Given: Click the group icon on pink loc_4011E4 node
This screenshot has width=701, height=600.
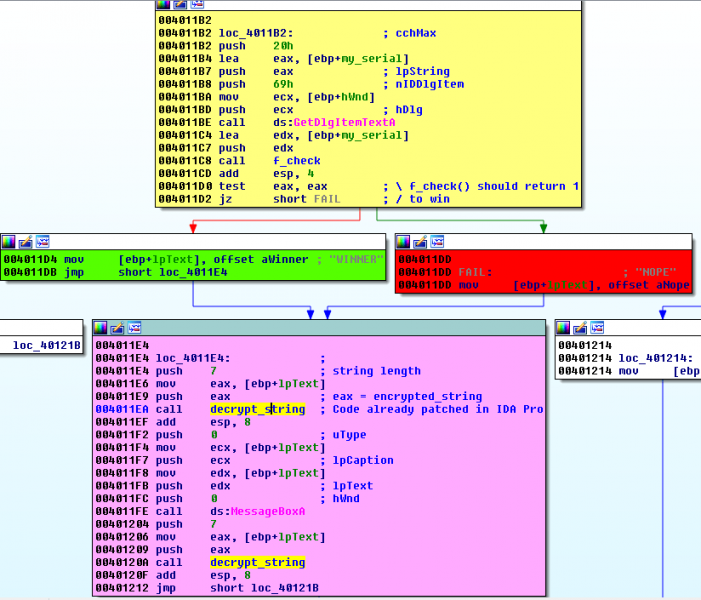Looking at the screenshot, I should [135, 328].
